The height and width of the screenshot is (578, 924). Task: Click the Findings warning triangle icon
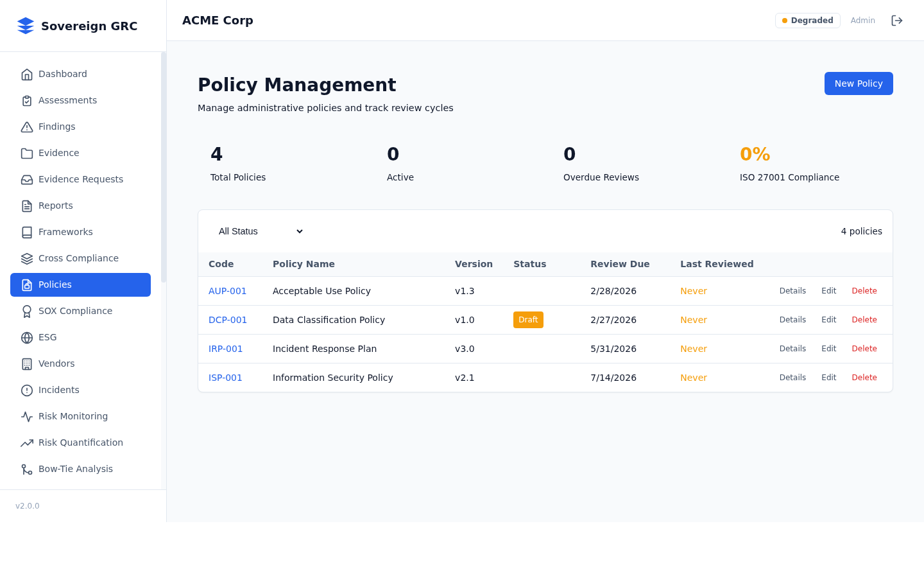click(27, 127)
